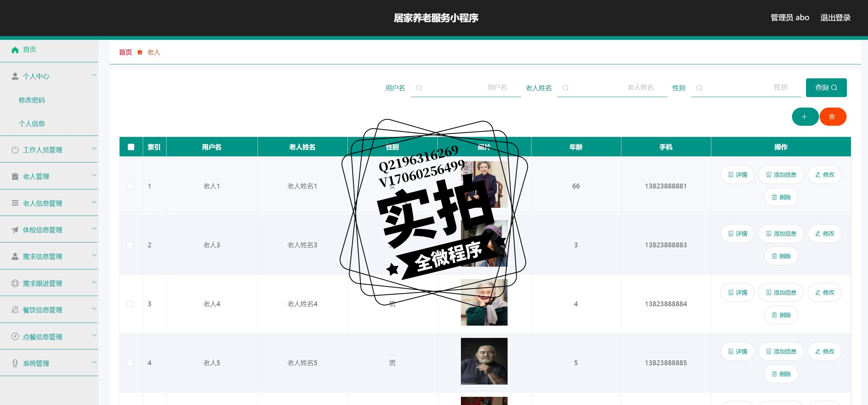Click 退出登录 to log out

(835, 18)
